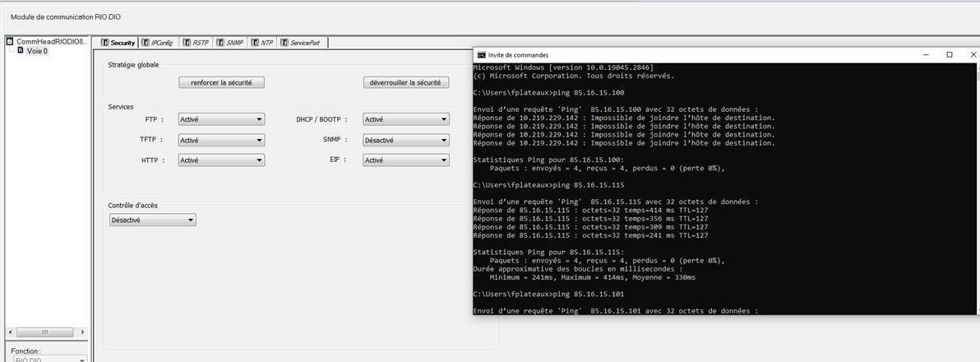Click the 'Minimum = 241ms' statistics line
The width and height of the screenshot is (980, 362).
click(x=593, y=277)
